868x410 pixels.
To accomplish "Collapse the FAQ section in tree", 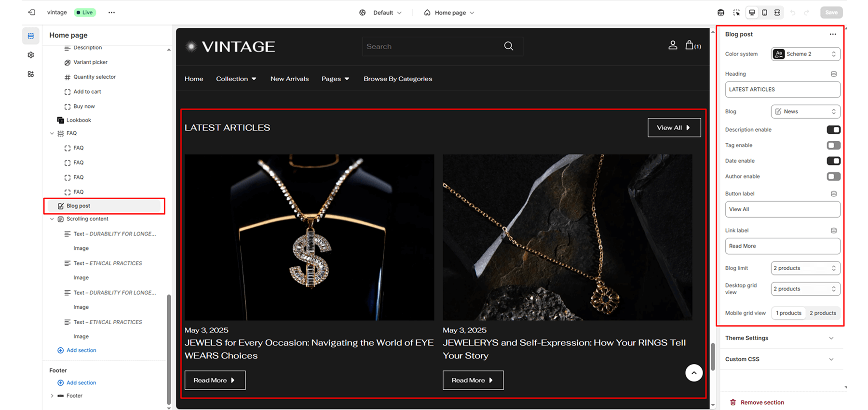I will coord(52,134).
